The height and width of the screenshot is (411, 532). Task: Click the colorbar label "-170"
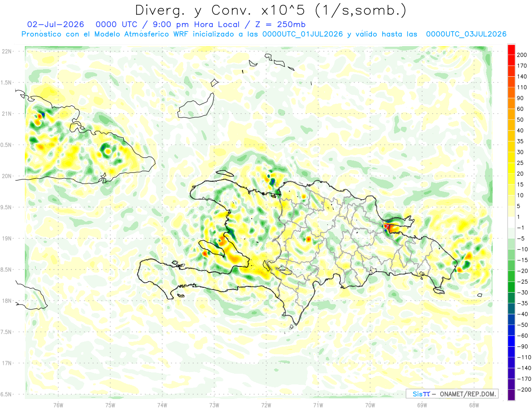[x=524, y=379]
